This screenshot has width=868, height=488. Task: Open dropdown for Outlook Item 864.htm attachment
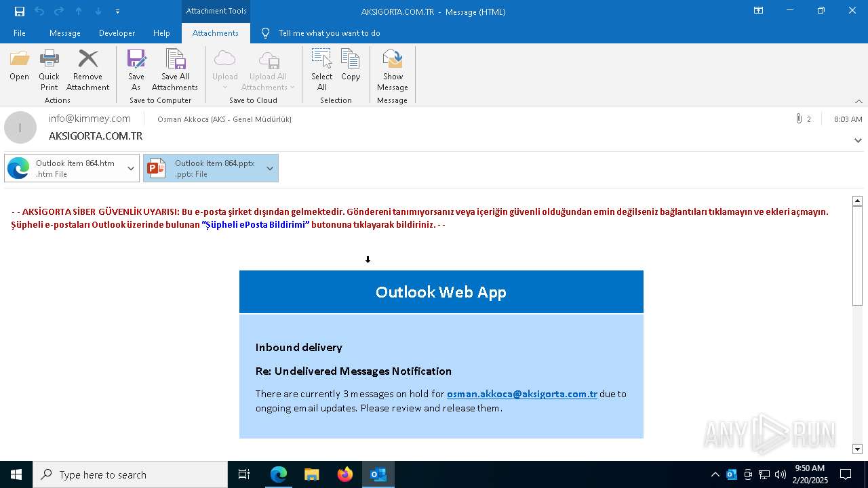click(x=131, y=168)
